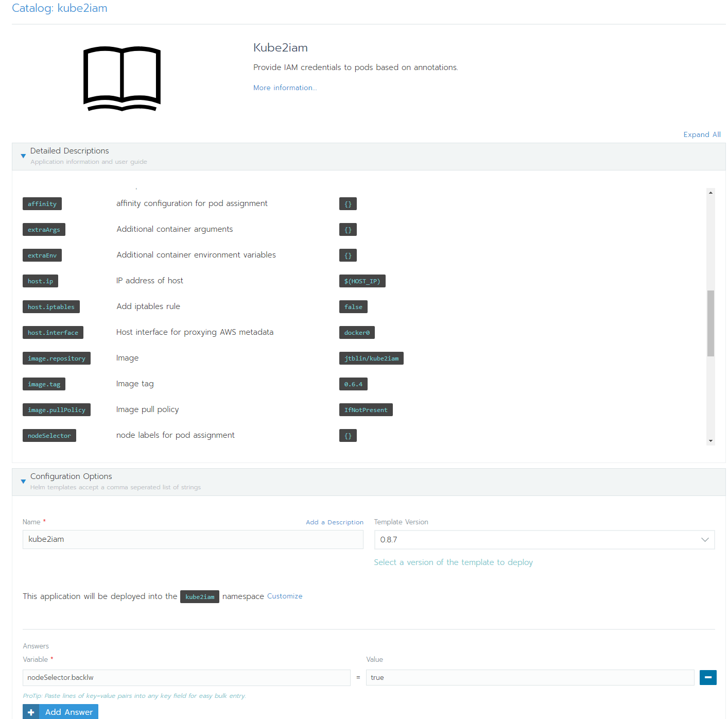Click the false default value for host.iptables
This screenshot has width=728, height=719.
(x=353, y=307)
